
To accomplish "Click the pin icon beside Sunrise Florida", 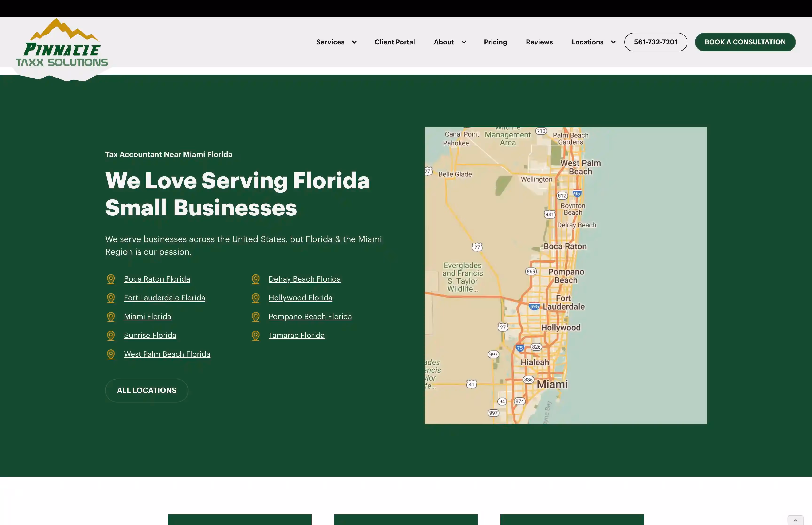I will [111, 335].
